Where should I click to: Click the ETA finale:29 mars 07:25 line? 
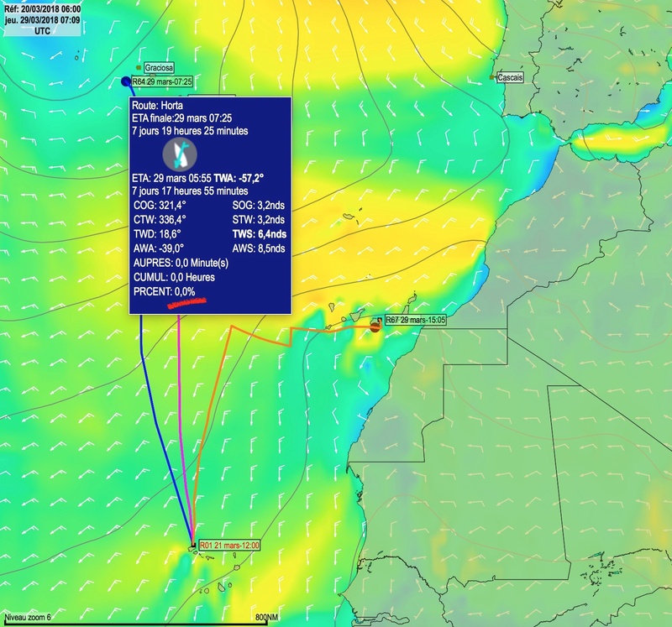coord(182,118)
